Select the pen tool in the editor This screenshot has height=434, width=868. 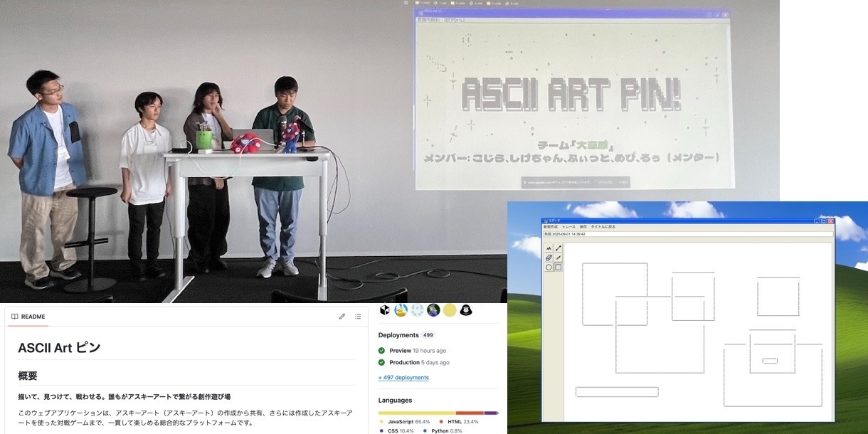(x=559, y=258)
